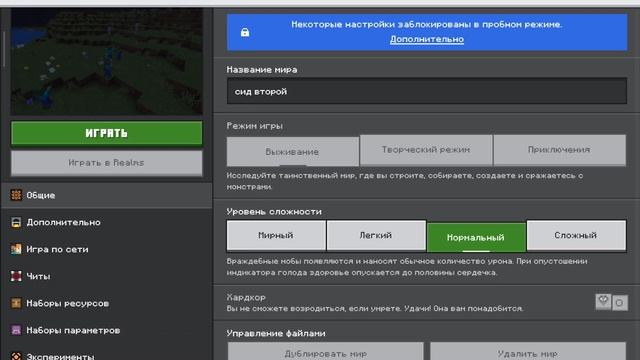Open the Читы section
Image resolution: width=640 pixels, height=360 pixels.
(107, 276)
